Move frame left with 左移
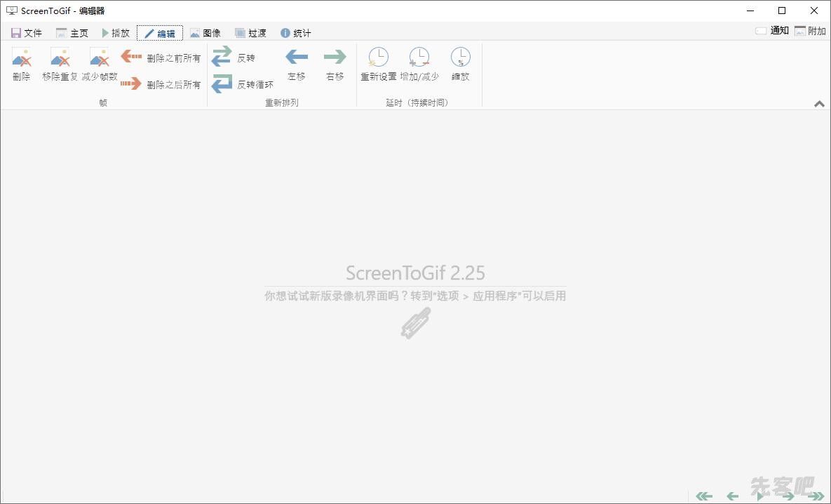 coord(297,64)
